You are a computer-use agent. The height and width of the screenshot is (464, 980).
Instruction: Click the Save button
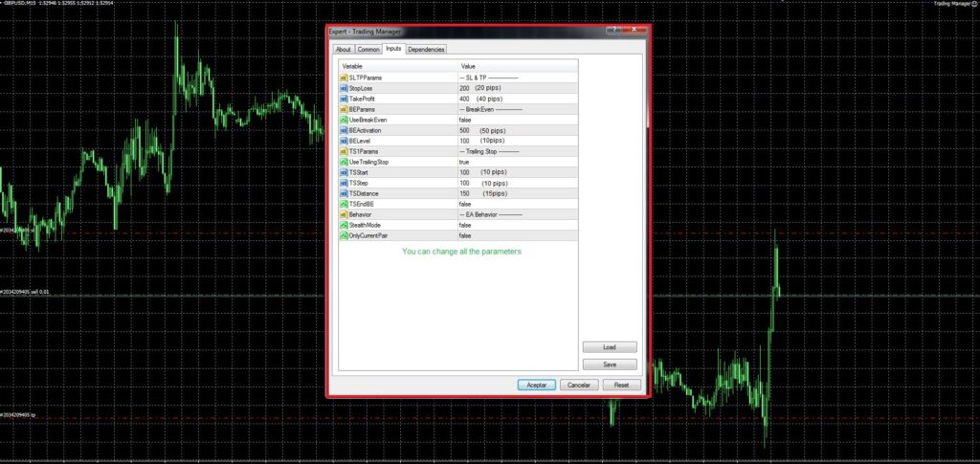tap(610, 365)
